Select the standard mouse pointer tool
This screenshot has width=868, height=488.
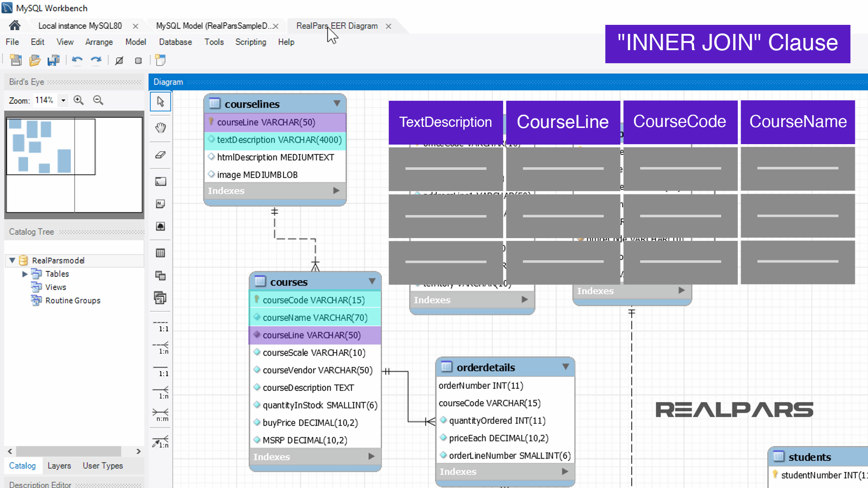click(x=160, y=102)
